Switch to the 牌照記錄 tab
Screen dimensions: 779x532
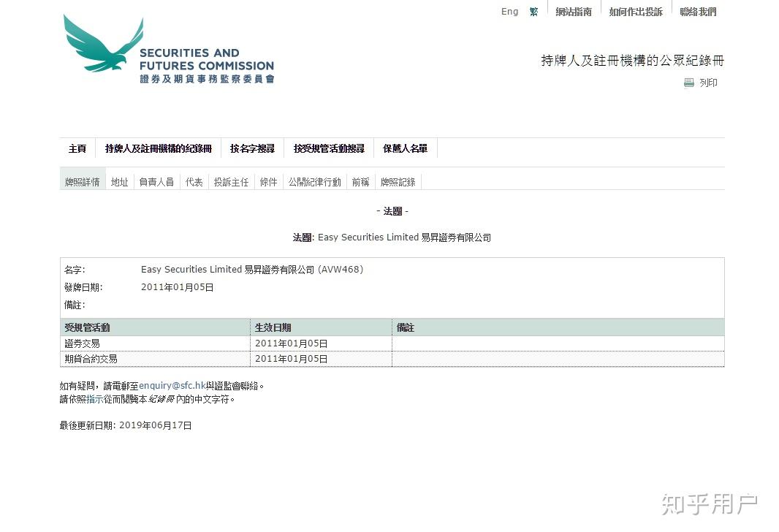click(398, 182)
